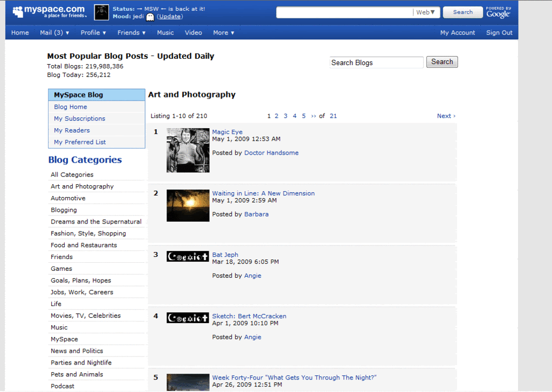Image resolution: width=552 pixels, height=392 pixels.
Task: Open My Preferred List
Action: tap(80, 142)
